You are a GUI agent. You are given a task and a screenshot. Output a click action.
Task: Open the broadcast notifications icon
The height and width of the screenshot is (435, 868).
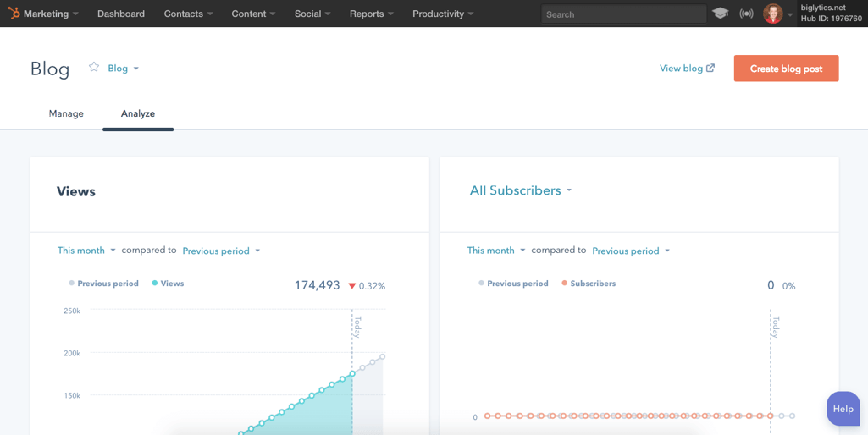746,14
